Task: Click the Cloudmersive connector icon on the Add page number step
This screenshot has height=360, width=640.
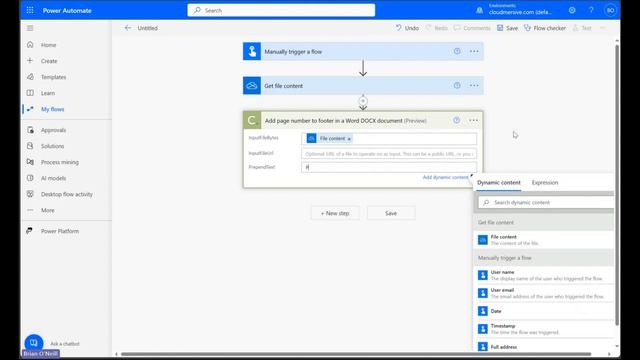Action: [x=252, y=120]
